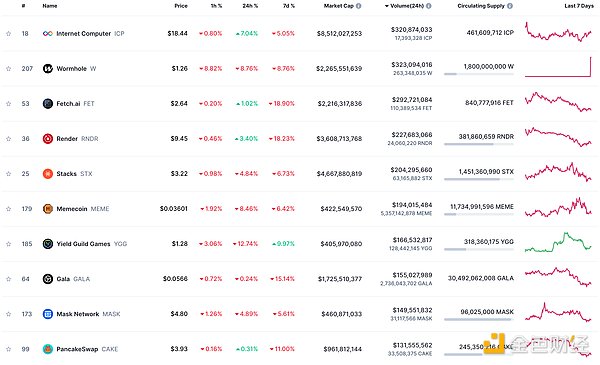Screen dimensions: 600x365
Task: Toggle watchlist star for Internet Computer
Action: coord(8,34)
